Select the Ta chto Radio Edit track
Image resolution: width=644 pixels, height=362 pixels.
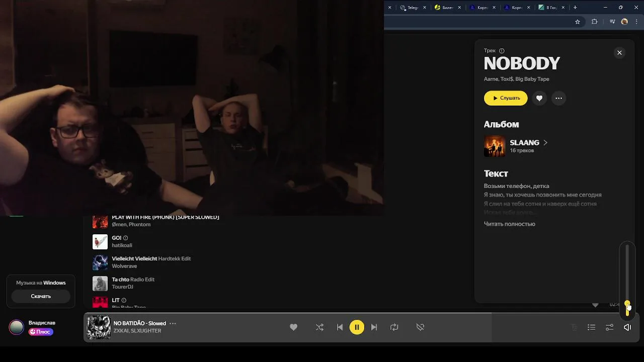tap(133, 280)
